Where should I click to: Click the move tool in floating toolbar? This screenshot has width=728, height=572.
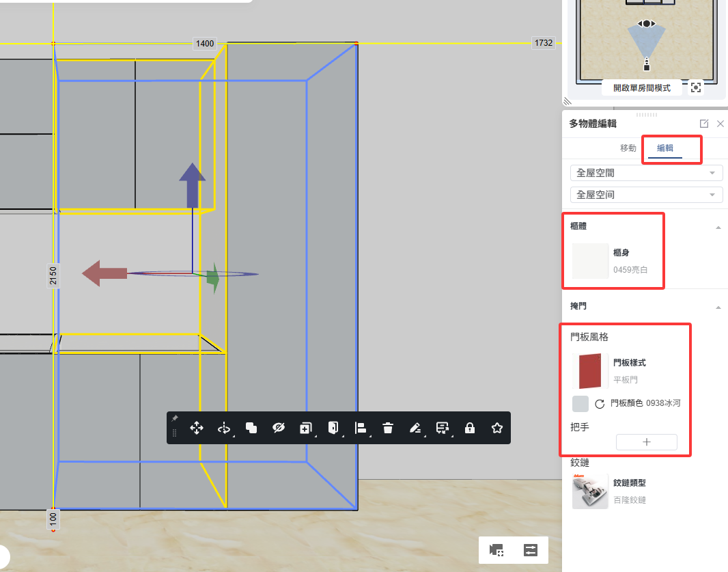point(197,428)
